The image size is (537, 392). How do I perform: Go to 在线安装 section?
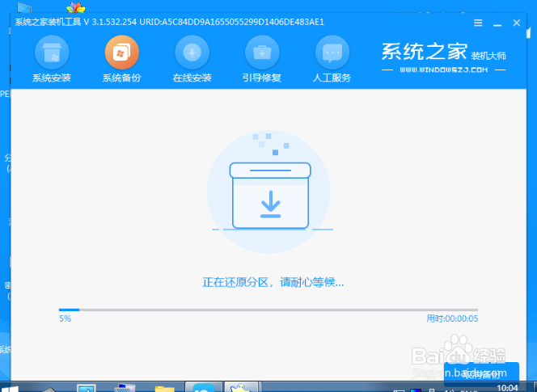(192, 59)
